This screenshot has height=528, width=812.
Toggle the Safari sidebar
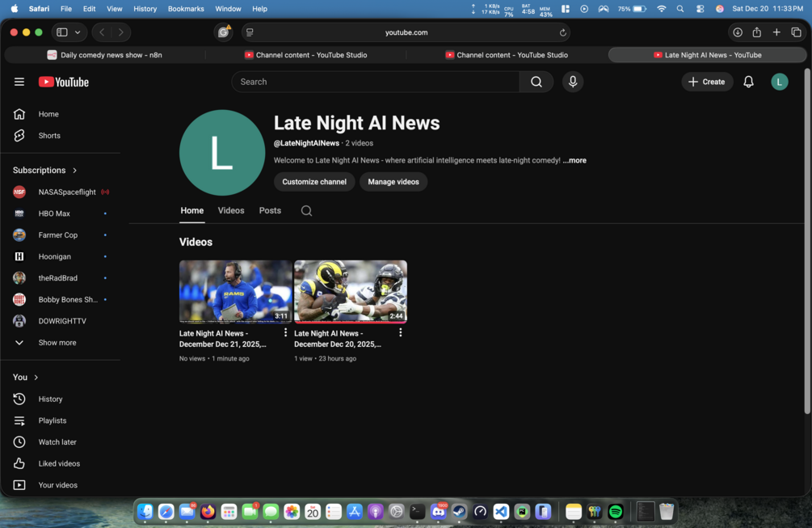click(62, 32)
